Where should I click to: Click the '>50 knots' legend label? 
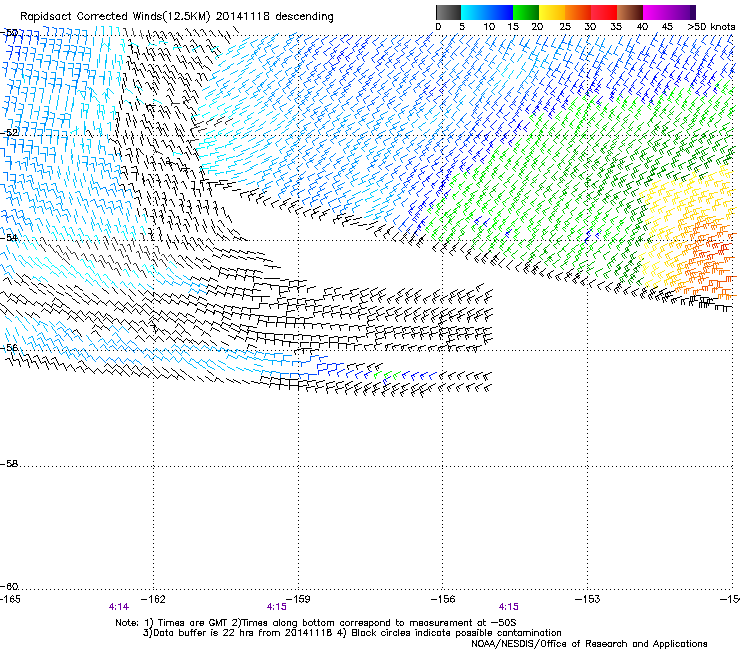tap(711, 27)
